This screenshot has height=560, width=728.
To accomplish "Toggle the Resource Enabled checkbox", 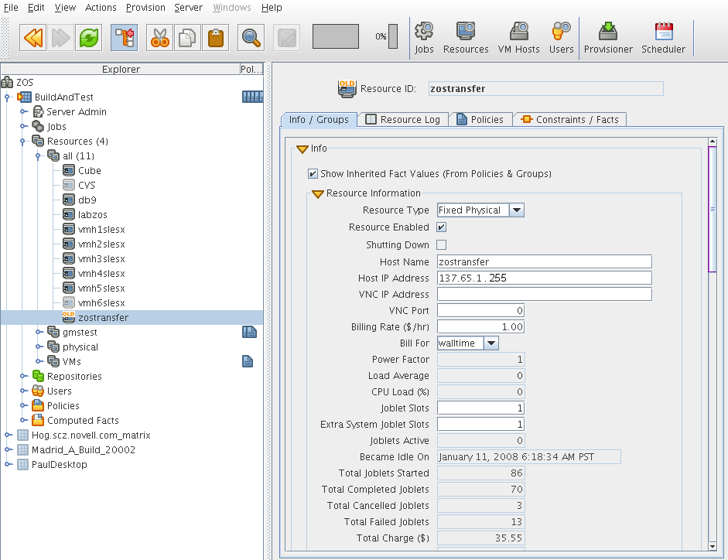I will tap(442, 227).
